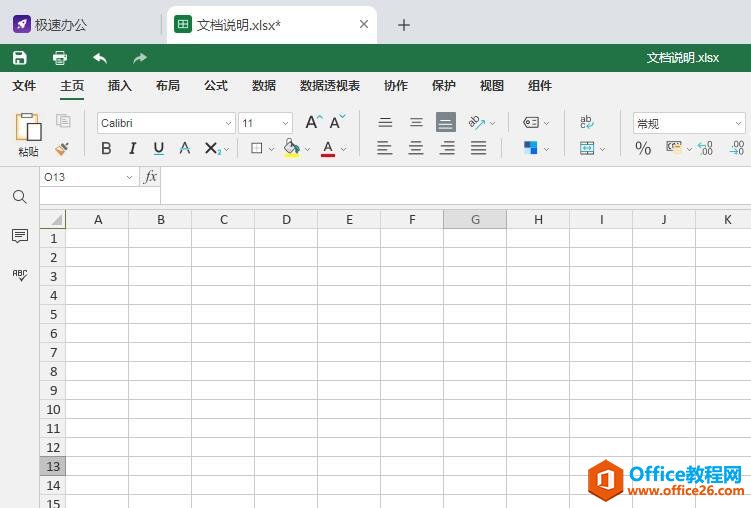The image size is (751, 508).
Task: Click the currency format icon
Action: coord(674,147)
